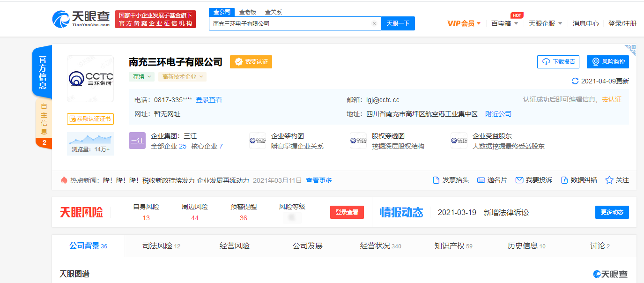
Task: Click 查看更多 next to the hot news
Action: point(319,180)
